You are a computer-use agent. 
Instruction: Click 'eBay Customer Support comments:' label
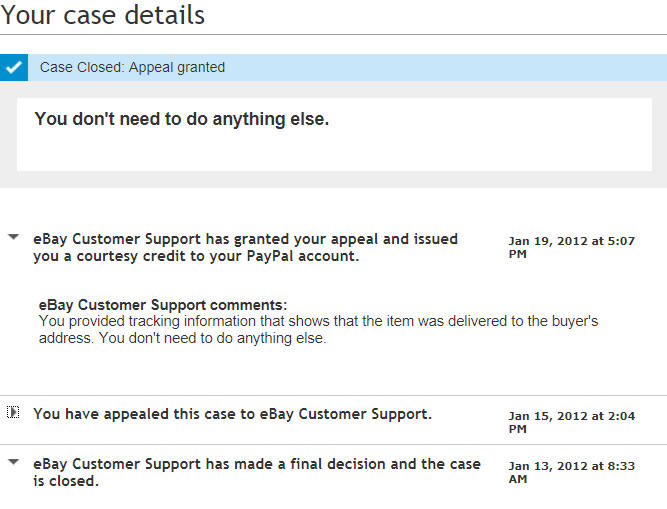tap(162, 304)
